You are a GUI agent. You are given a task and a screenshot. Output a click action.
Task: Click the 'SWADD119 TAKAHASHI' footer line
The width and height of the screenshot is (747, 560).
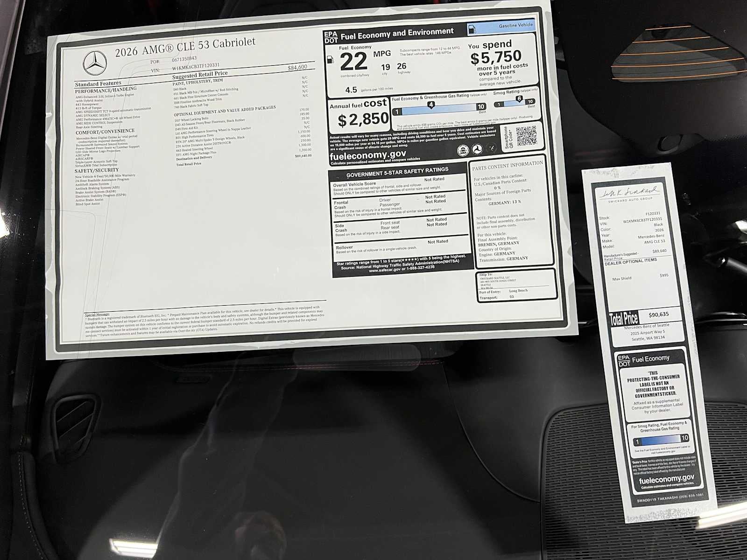tap(671, 497)
